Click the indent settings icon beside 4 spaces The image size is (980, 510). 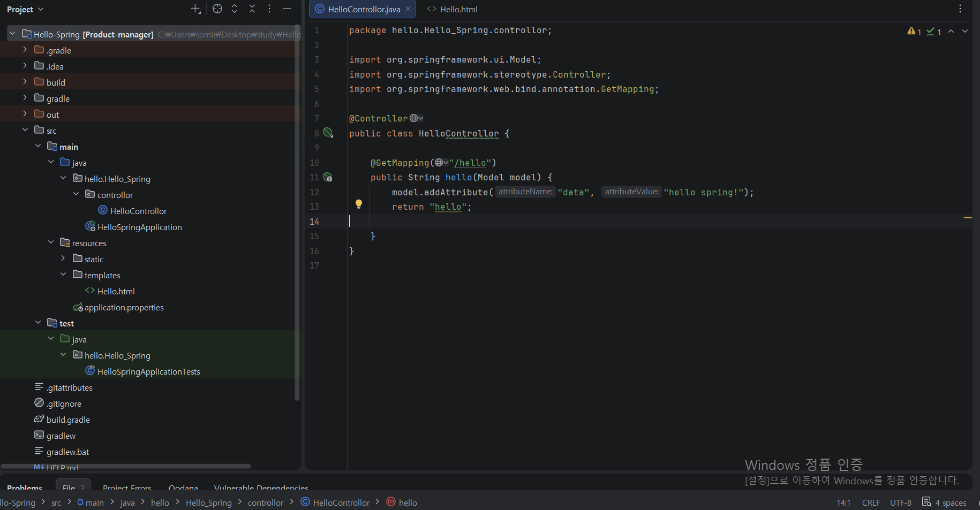pos(926,502)
